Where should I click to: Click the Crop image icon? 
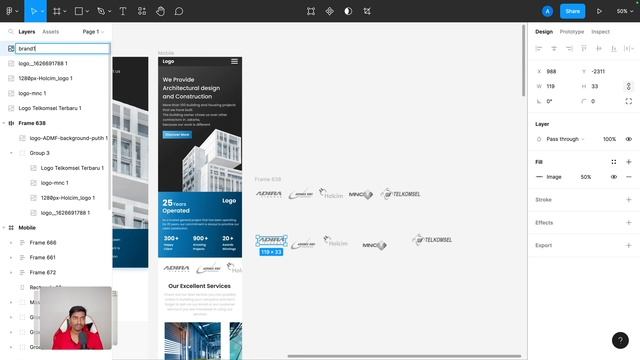pos(367,11)
